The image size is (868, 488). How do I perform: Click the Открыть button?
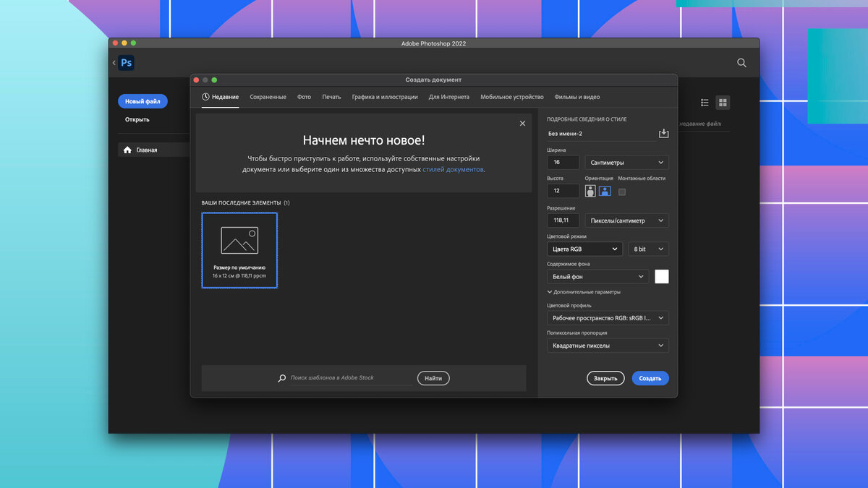[137, 119]
